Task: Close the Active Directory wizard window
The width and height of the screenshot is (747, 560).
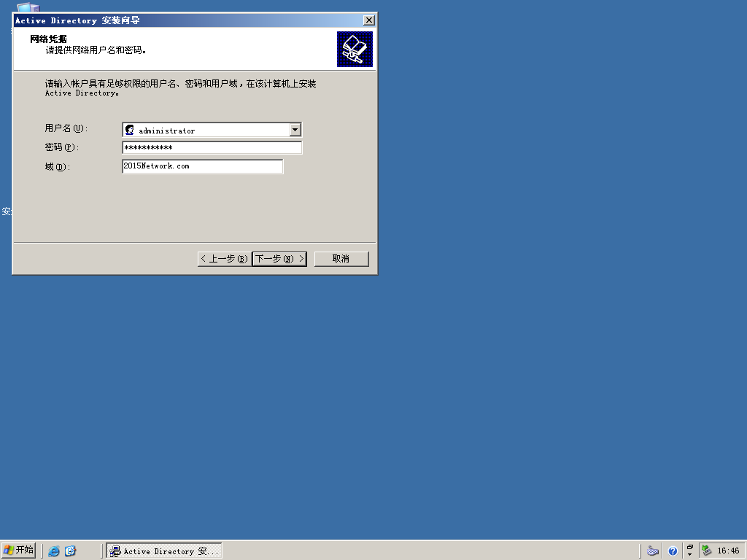Action: [368, 20]
